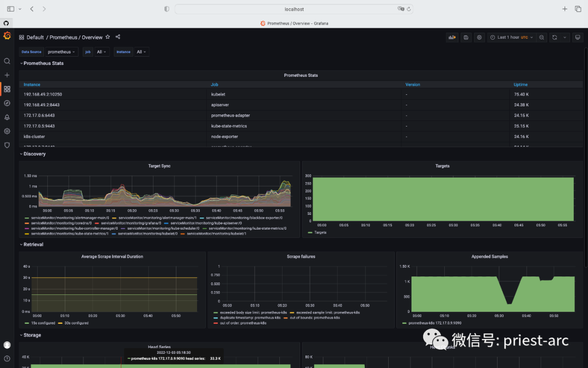Enter TV cycle view mode
The image size is (588, 368).
click(x=578, y=37)
